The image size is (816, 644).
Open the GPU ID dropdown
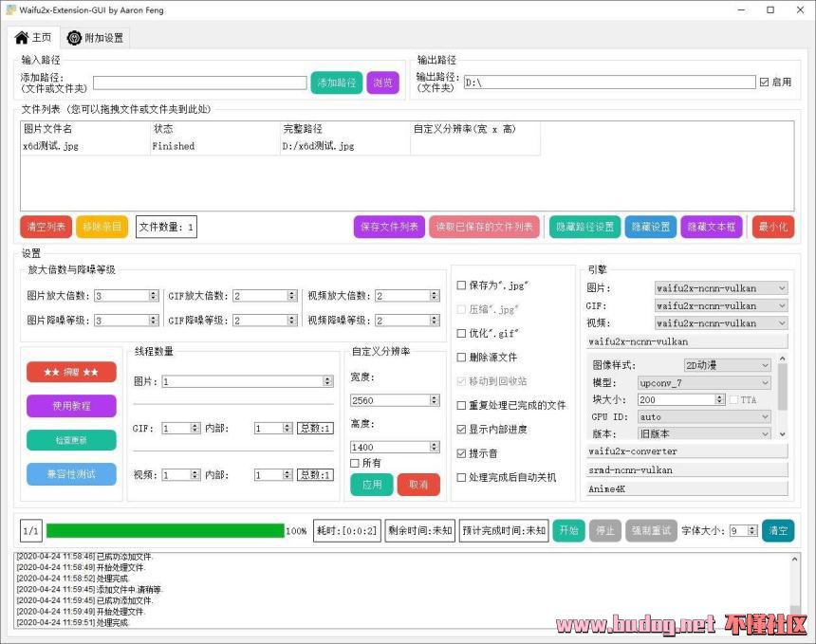coord(704,416)
